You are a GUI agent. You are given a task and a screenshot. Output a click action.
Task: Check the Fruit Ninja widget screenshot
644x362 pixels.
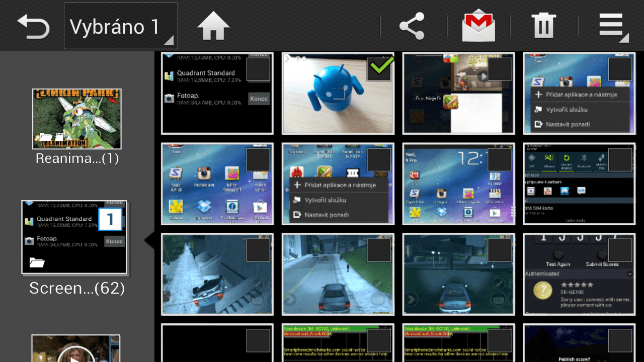pos(500,69)
